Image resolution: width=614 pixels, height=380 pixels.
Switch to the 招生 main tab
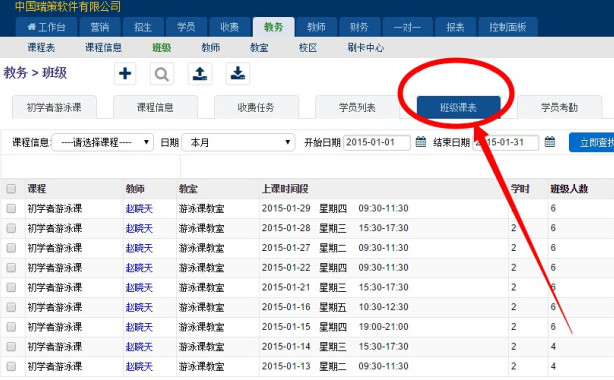(x=143, y=27)
